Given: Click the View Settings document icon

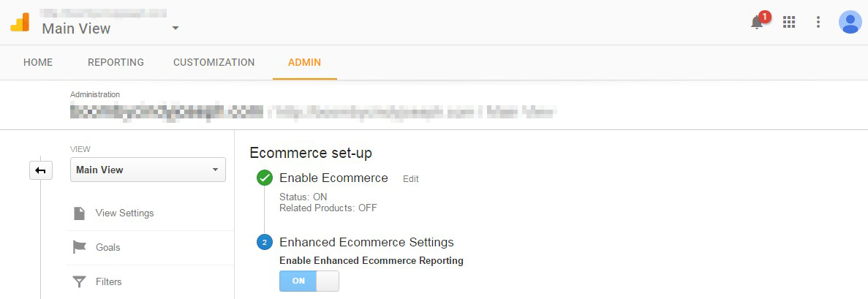Looking at the screenshot, I should pyautogui.click(x=80, y=213).
